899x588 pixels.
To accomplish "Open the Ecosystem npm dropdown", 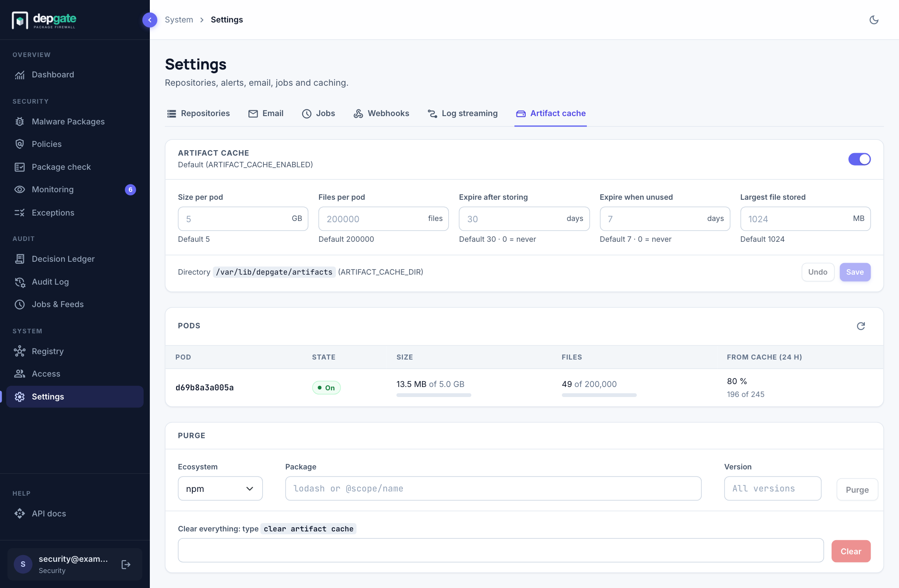I will point(220,489).
